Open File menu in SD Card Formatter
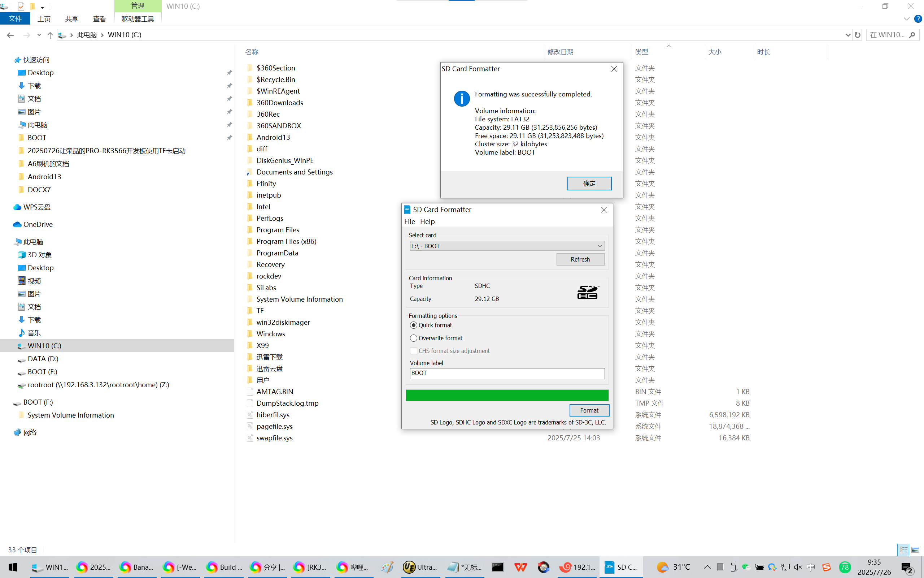The width and height of the screenshot is (924, 578). (x=409, y=221)
